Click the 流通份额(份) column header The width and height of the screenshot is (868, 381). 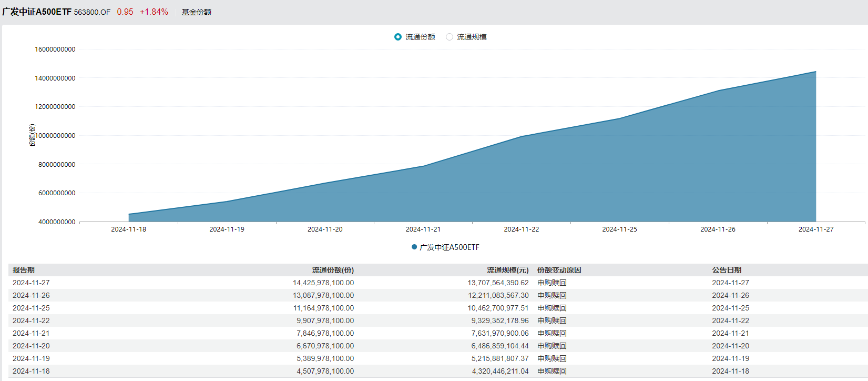point(333,270)
